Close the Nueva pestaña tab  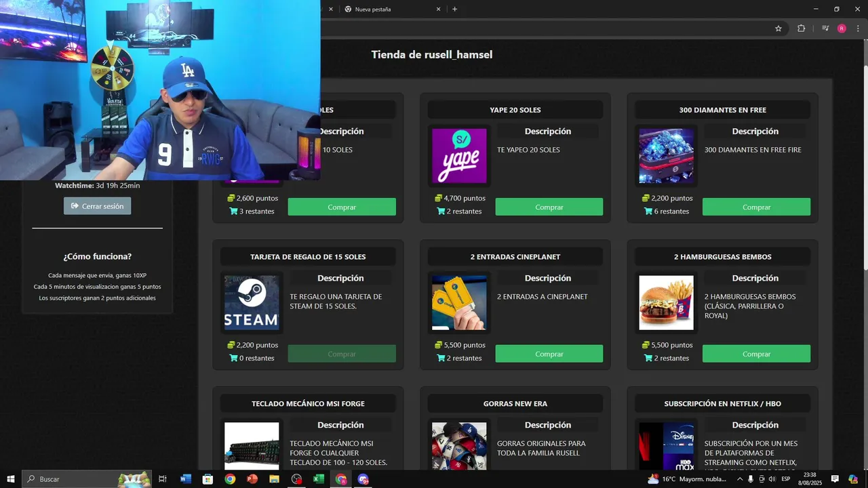coord(438,9)
